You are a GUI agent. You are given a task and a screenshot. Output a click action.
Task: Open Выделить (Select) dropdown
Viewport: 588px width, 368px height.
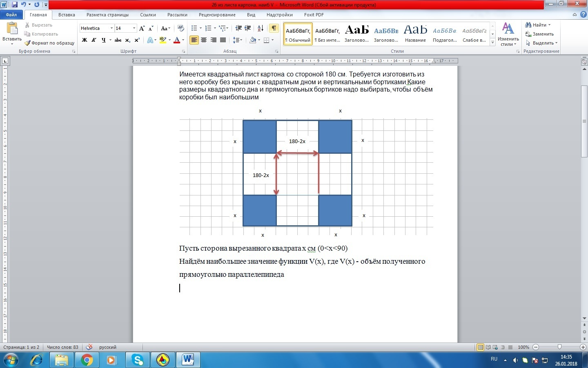(542, 43)
